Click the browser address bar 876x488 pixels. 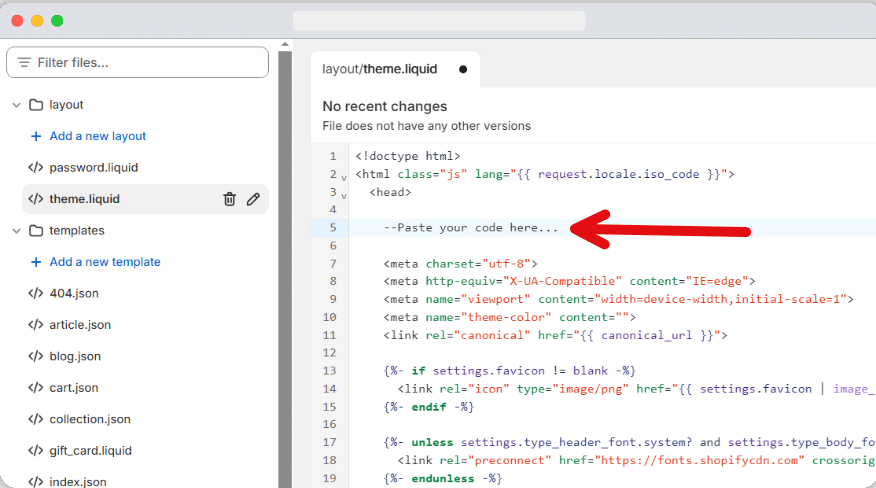439,21
